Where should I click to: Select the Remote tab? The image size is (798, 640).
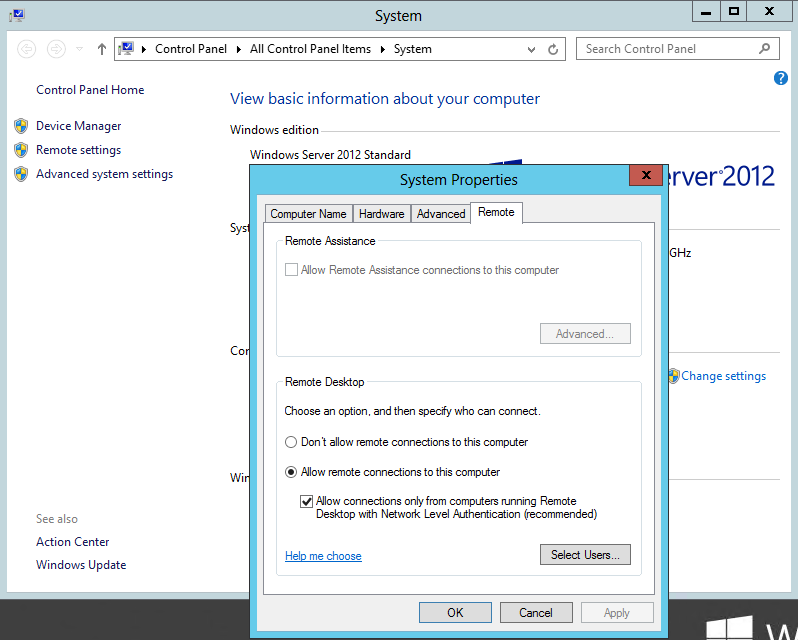click(496, 212)
